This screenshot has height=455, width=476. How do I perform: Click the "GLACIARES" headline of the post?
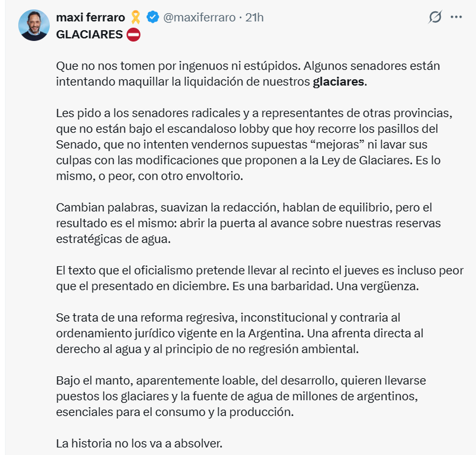coord(89,34)
